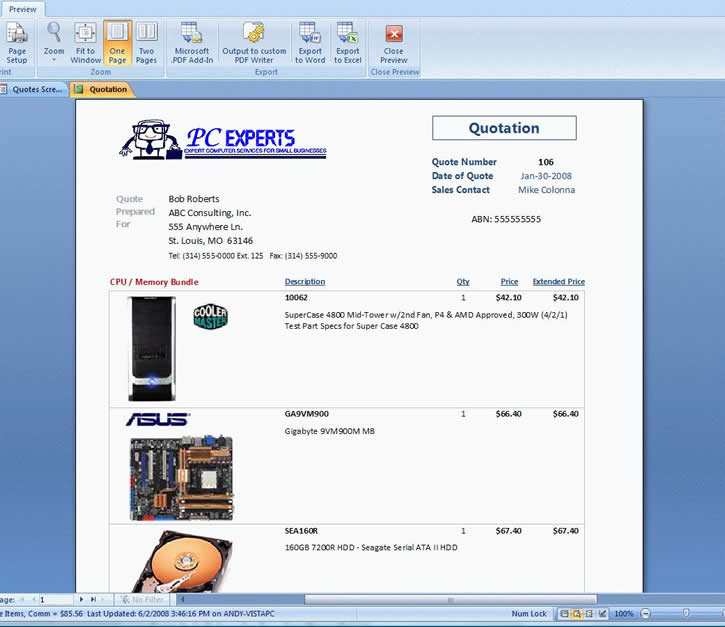Click the Description column header link

point(305,282)
